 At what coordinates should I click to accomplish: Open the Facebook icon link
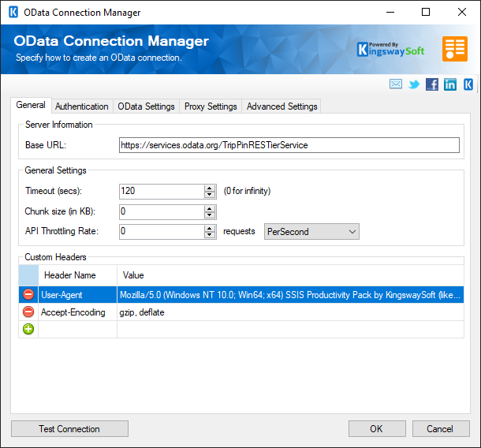[x=432, y=84]
